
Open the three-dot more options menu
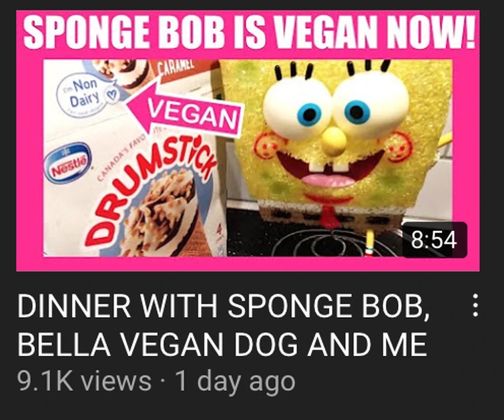click(476, 305)
